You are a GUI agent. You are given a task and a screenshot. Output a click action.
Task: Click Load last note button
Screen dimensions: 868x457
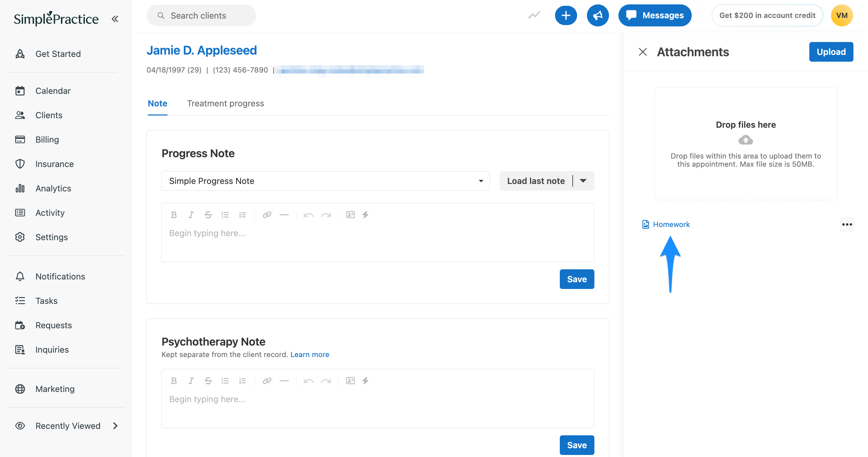[536, 181]
